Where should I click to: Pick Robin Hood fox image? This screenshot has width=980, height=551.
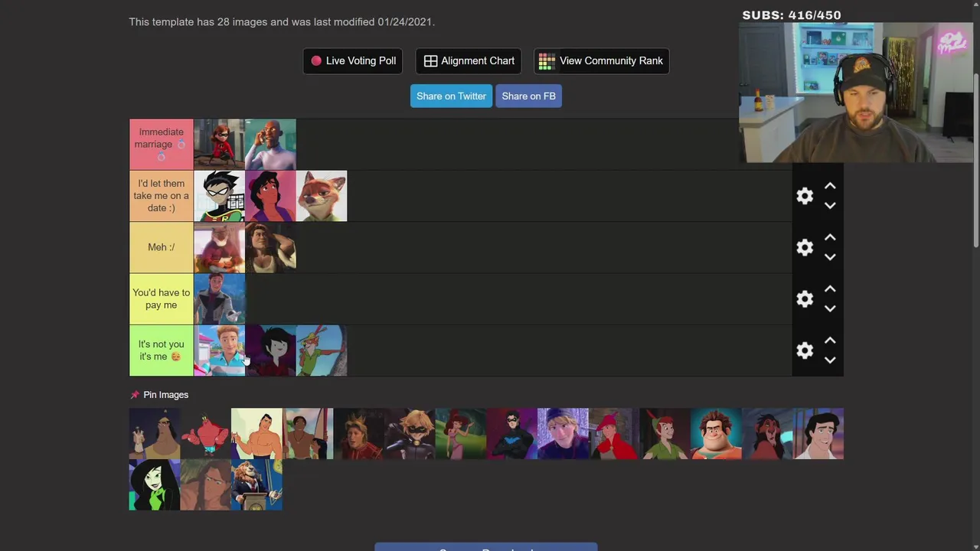tap(322, 350)
